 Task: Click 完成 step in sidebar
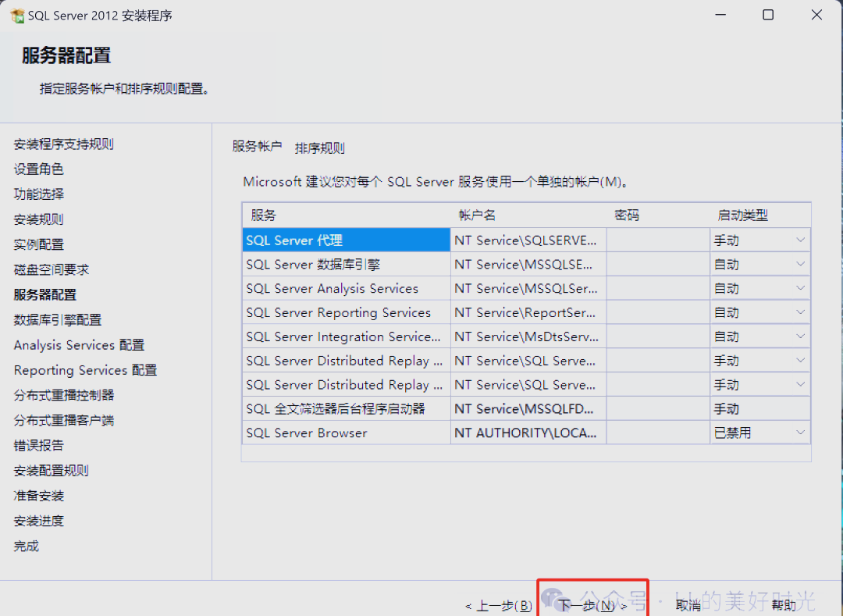27,546
